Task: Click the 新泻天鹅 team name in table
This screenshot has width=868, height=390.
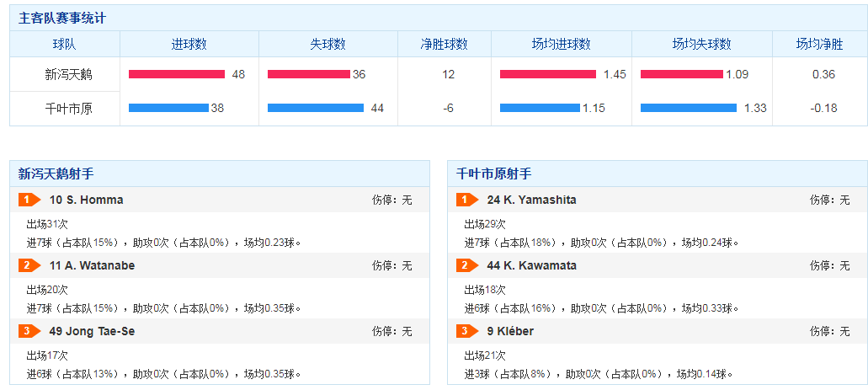Action: point(65,74)
